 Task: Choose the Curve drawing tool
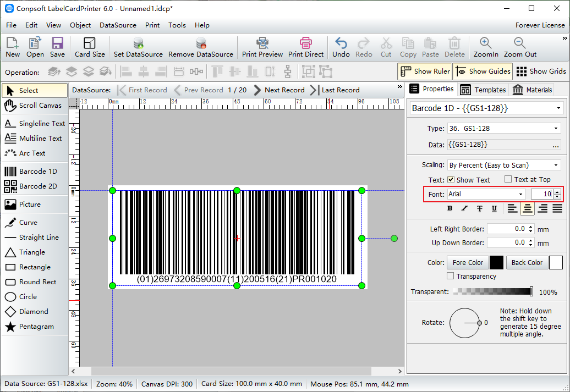(35, 223)
